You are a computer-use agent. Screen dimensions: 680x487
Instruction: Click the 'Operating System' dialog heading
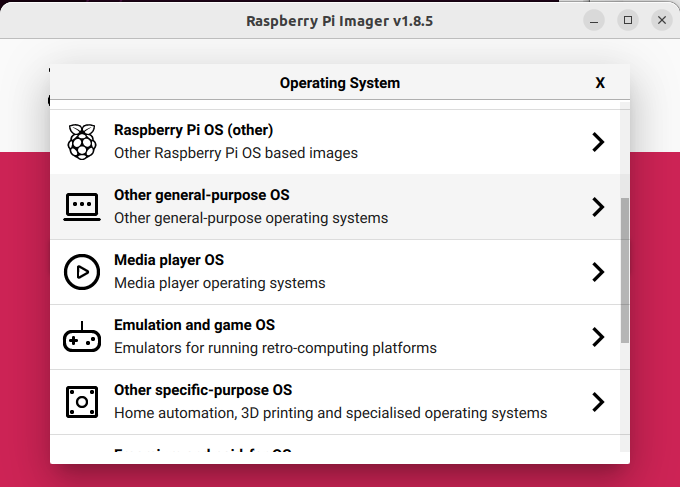(x=340, y=83)
